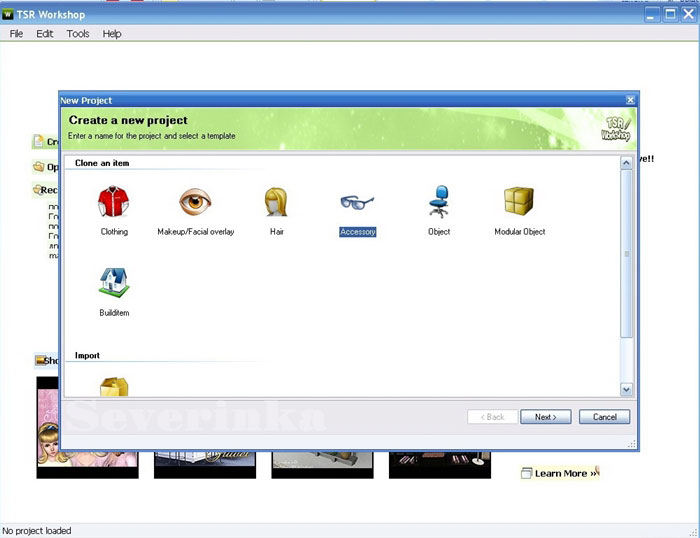Pick the Accessory sunglasses icon
Image resolution: width=700 pixels, height=538 pixels.
coord(357,203)
